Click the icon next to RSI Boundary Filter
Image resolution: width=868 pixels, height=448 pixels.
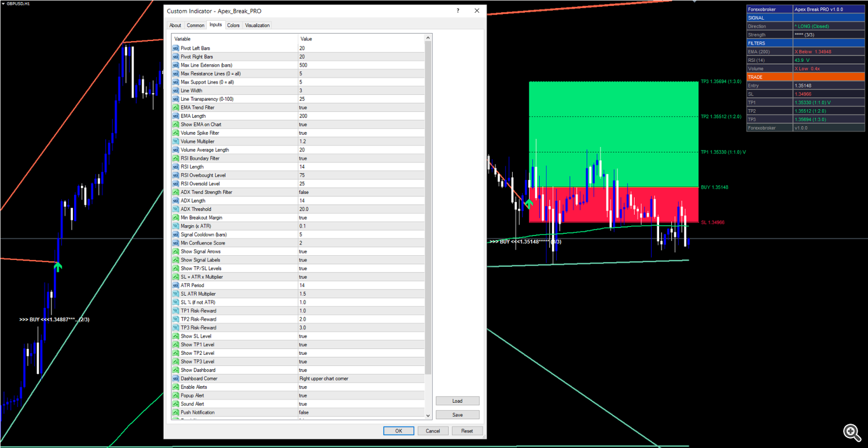click(x=176, y=158)
